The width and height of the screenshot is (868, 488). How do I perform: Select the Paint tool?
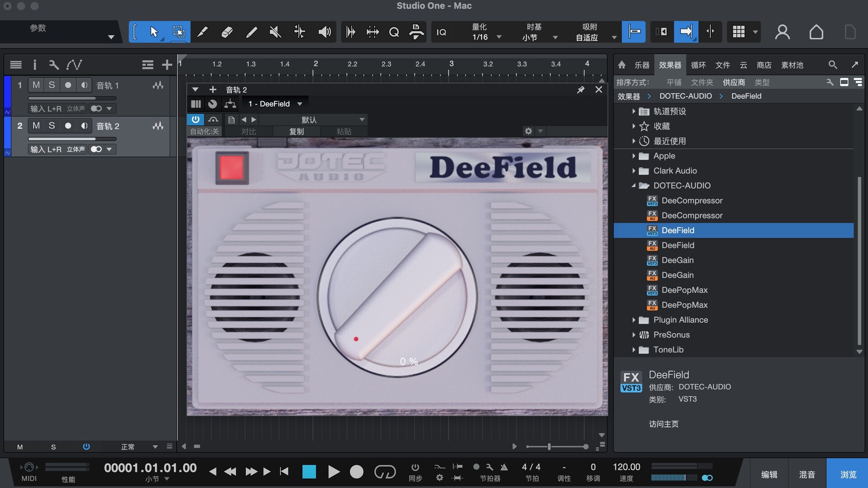[x=251, y=32]
